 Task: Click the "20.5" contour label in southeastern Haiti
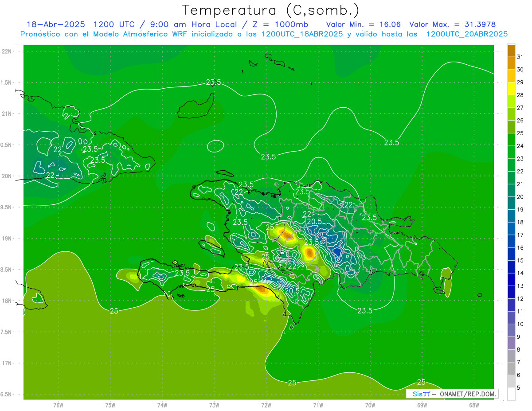(292, 291)
